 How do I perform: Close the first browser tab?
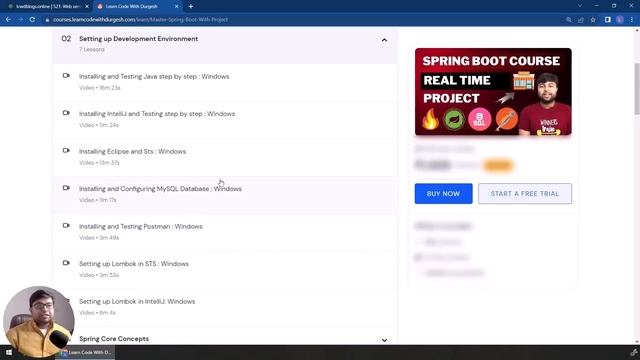pyautogui.click(x=87, y=7)
